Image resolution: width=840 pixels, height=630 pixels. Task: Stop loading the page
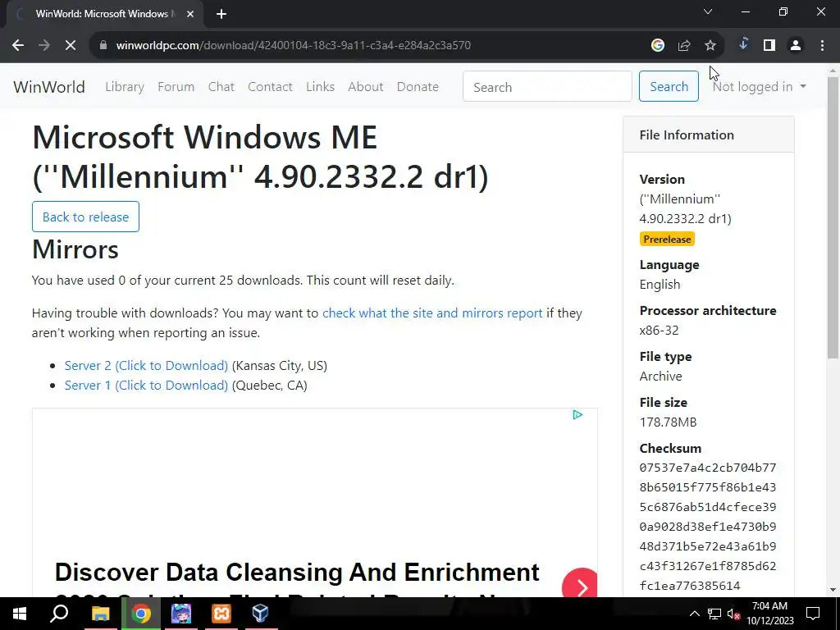(71, 45)
